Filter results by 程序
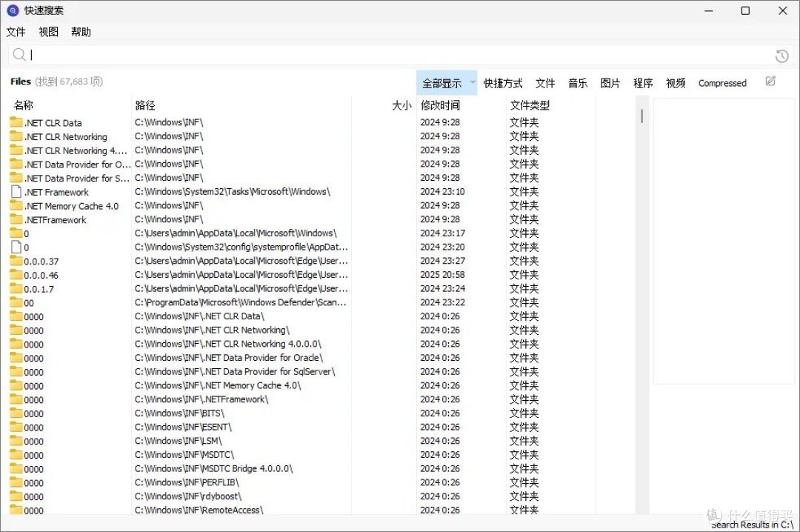The image size is (800, 532). coord(643,83)
